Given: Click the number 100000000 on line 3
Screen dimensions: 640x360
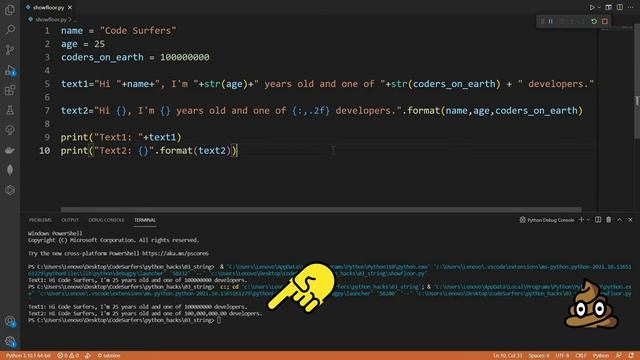Looking at the screenshot, I should coord(184,57).
